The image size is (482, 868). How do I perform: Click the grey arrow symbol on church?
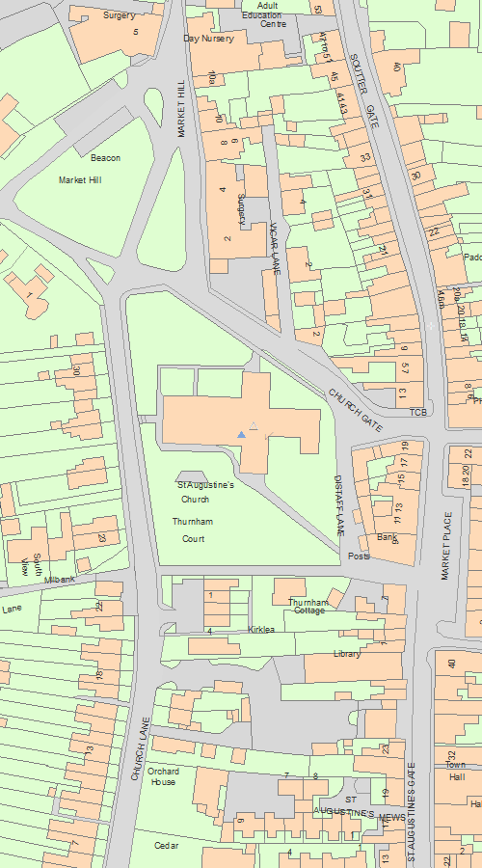click(x=267, y=436)
